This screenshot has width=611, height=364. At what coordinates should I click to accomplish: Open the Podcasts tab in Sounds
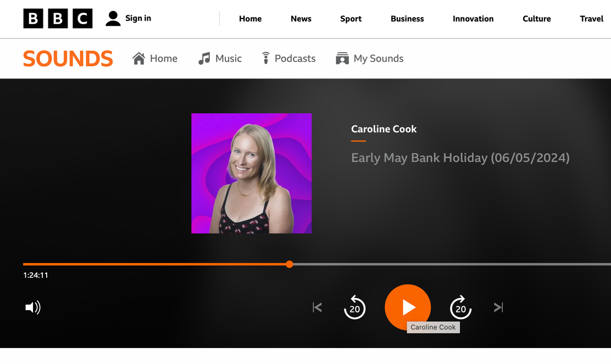click(295, 58)
